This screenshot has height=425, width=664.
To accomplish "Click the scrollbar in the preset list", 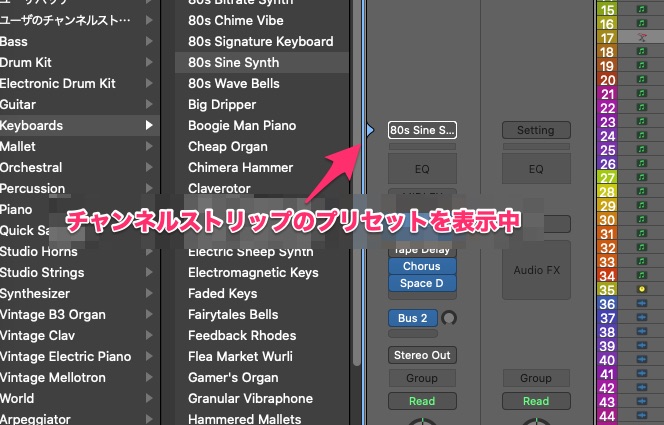I will 357,182.
